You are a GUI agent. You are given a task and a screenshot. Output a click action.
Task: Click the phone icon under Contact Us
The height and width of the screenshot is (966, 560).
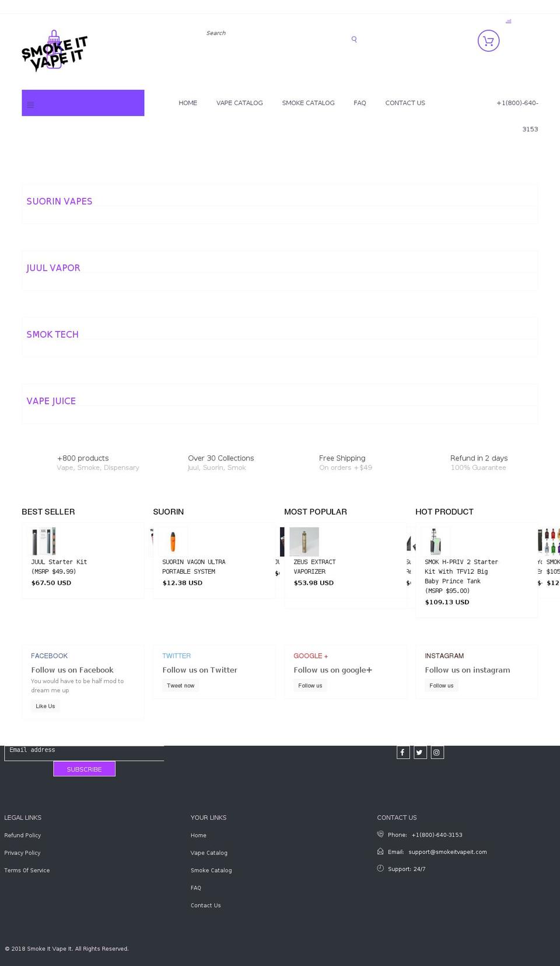[x=380, y=834]
